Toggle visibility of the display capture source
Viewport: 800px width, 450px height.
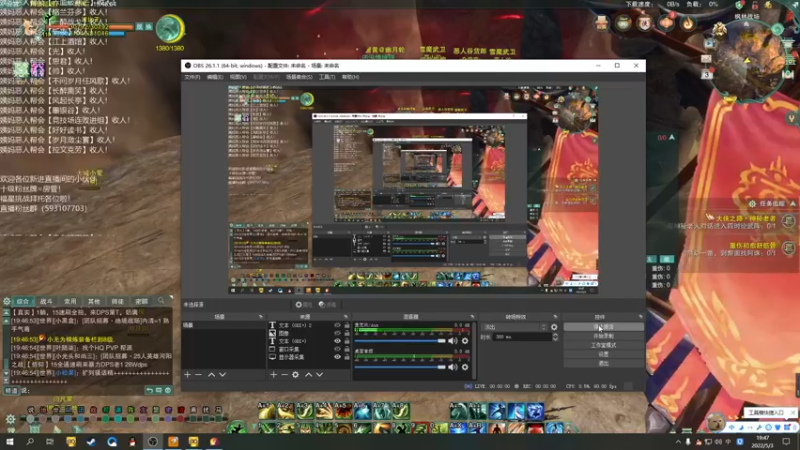[337, 357]
